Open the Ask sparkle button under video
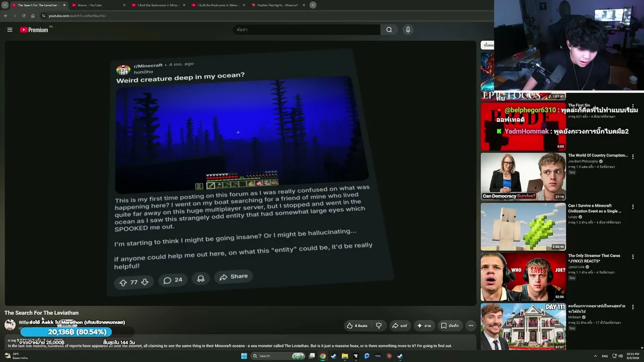Screen dimensions: 644x362 point(424,326)
